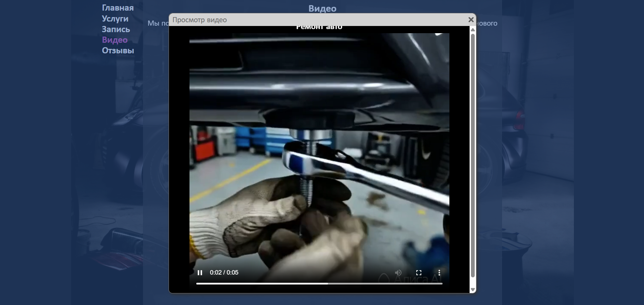Open the Отзывы page link
This screenshot has width=644, height=305.
118,51
